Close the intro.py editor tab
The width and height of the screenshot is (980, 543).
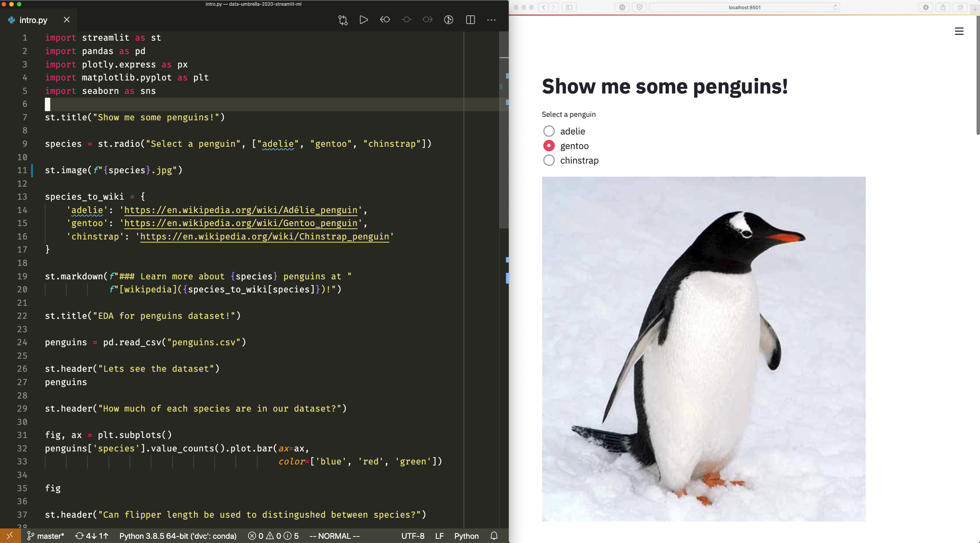[x=67, y=20]
